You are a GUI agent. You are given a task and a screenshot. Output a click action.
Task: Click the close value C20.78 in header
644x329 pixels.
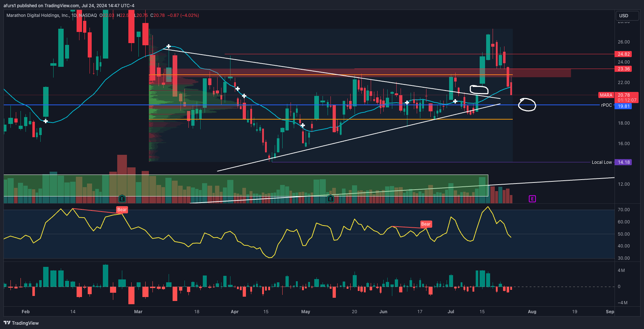[x=157, y=15]
